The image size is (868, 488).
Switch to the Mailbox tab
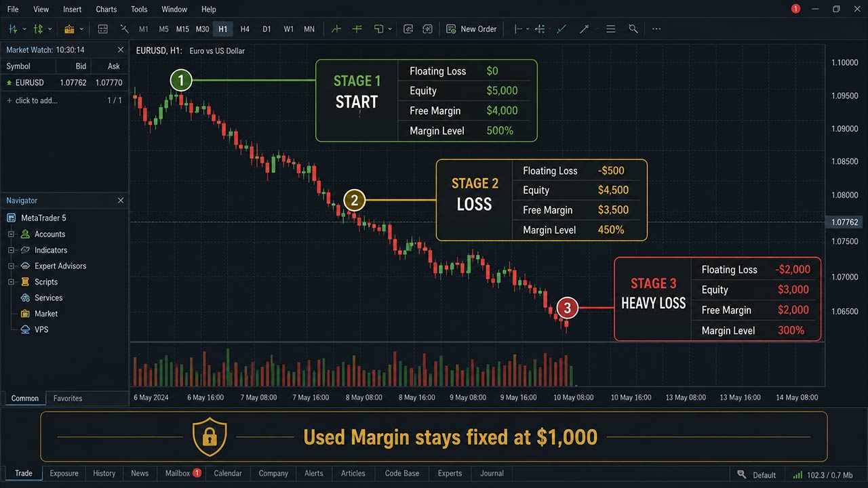click(x=183, y=473)
